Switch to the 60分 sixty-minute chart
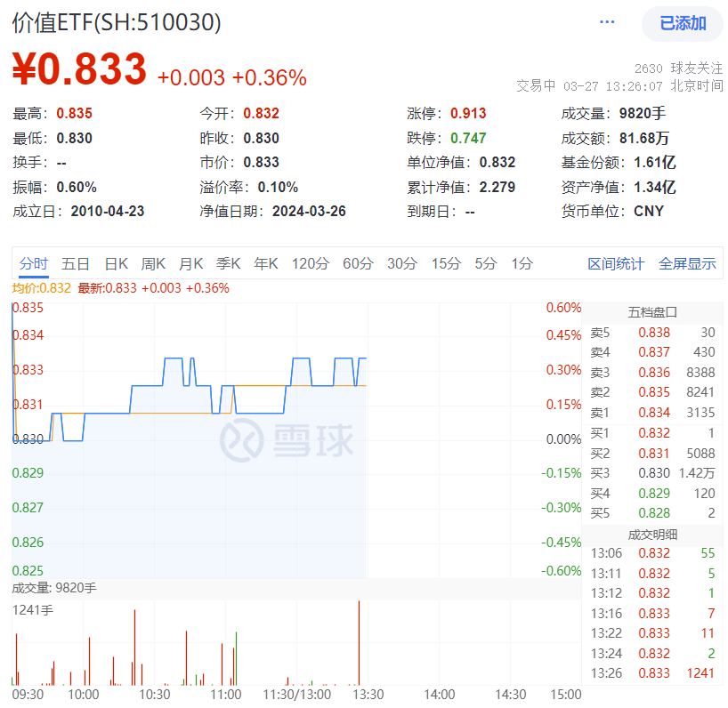728x708 pixels. click(x=358, y=264)
